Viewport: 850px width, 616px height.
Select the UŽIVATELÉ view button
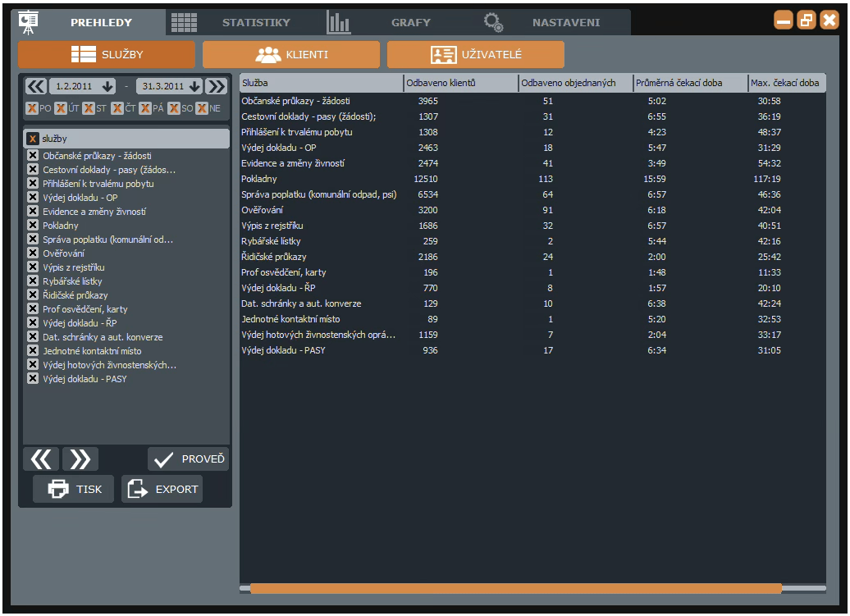click(475, 54)
